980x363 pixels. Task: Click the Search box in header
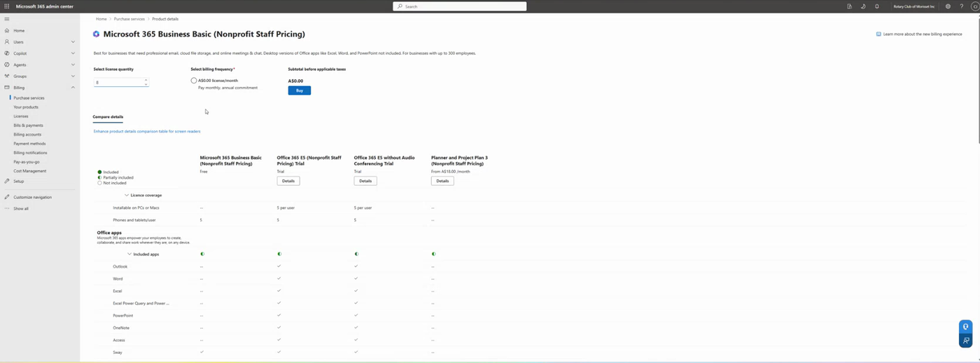coord(460,6)
